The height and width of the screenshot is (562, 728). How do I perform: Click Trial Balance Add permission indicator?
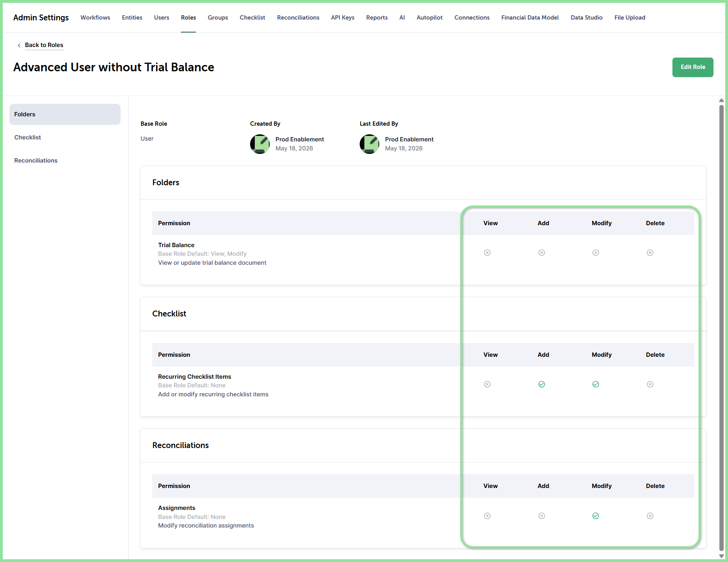pyautogui.click(x=542, y=253)
